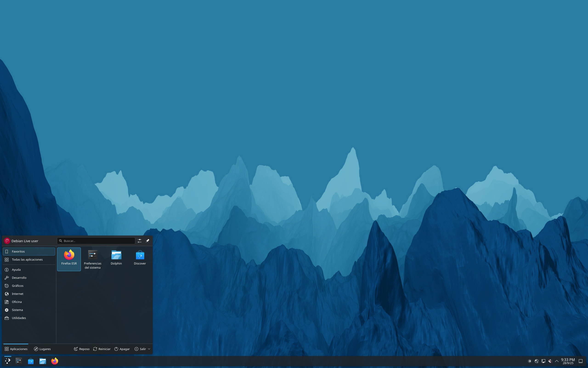Open the Ayuda category
The width and height of the screenshot is (588, 368).
29,269
